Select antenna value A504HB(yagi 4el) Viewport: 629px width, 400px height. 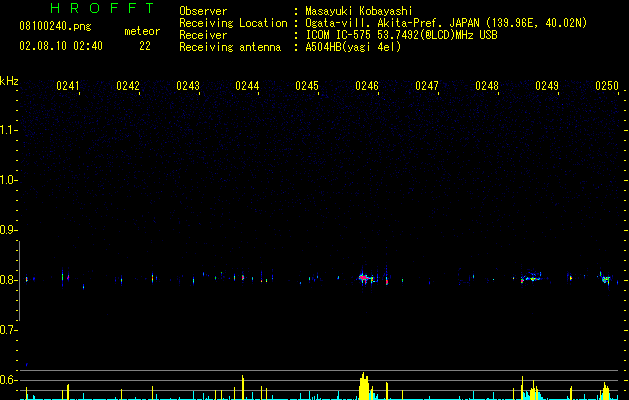pos(353,47)
